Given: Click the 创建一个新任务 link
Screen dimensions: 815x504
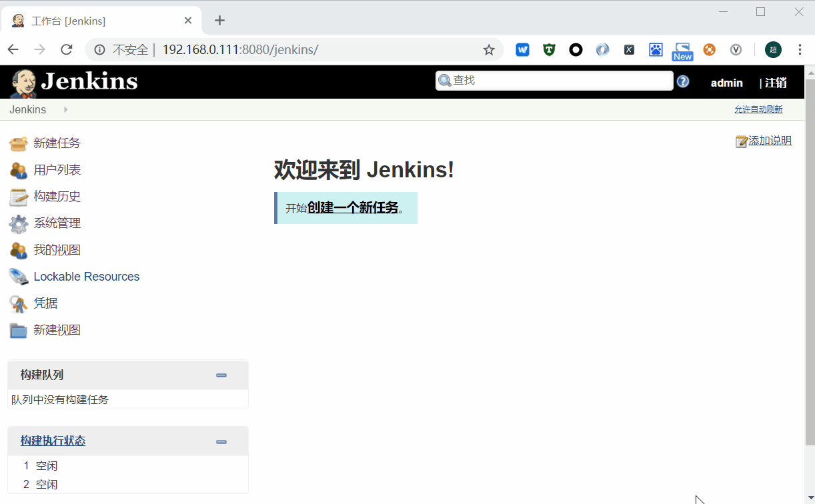Looking at the screenshot, I should coord(353,207).
